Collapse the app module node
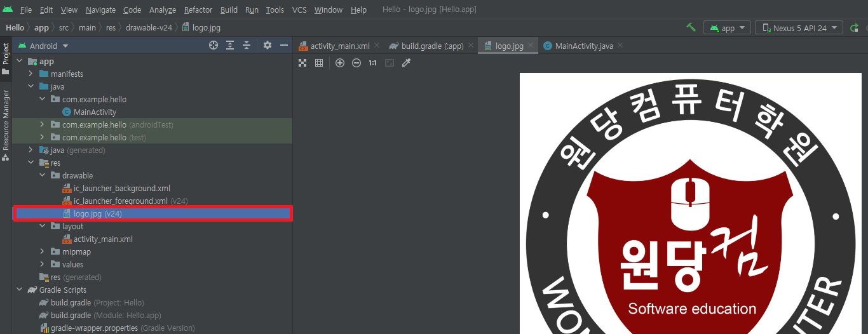 pos(20,61)
